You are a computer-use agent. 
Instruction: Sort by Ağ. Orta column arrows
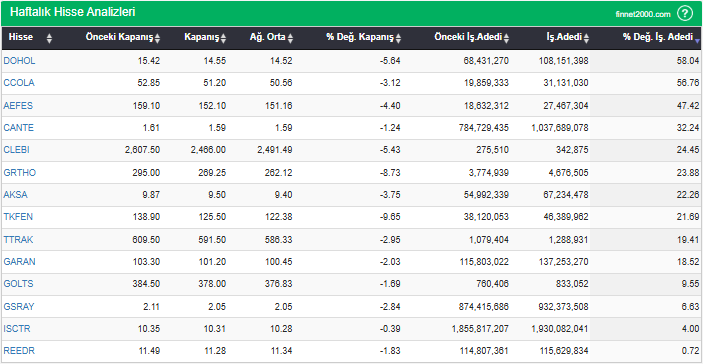click(x=290, y=39)
